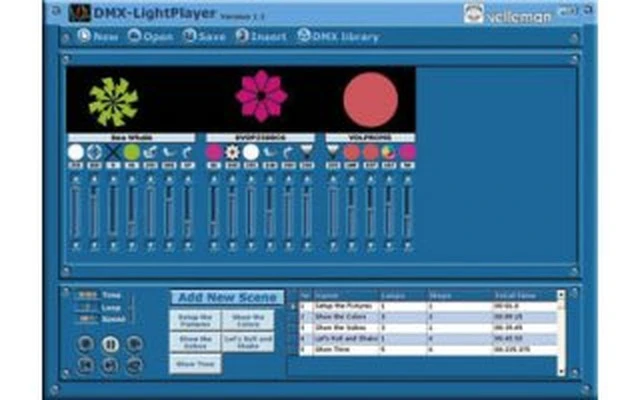This screenshot has height=400, width=640.
Task: Click the gobo wheel icon of the green gobo fixture
Action: click(x=94, y=152)
